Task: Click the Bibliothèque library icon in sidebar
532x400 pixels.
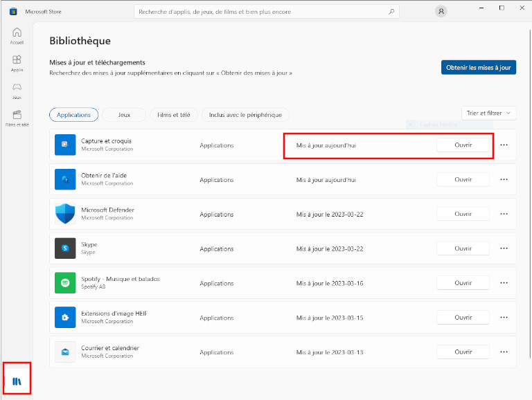Action: coord(17,381)
